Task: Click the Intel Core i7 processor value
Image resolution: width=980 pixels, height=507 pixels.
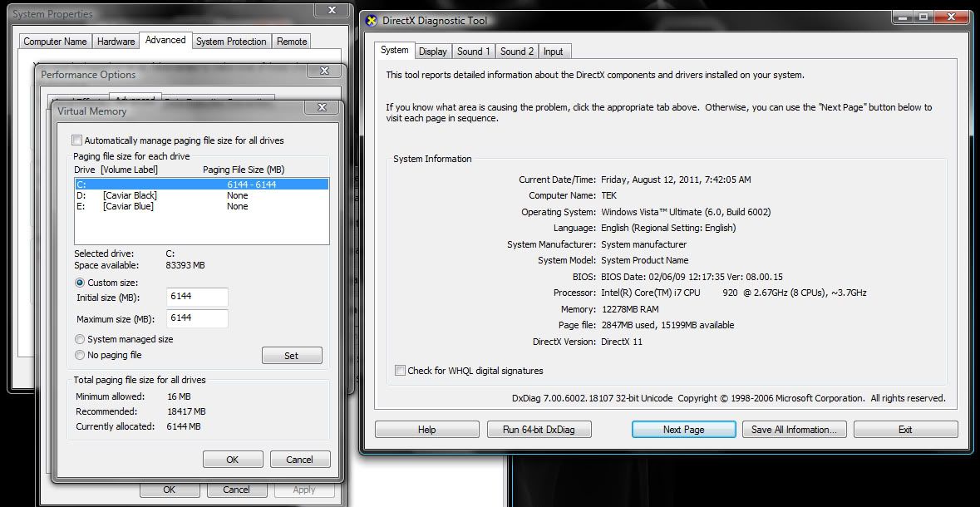Action: click(x=734, y=293)
